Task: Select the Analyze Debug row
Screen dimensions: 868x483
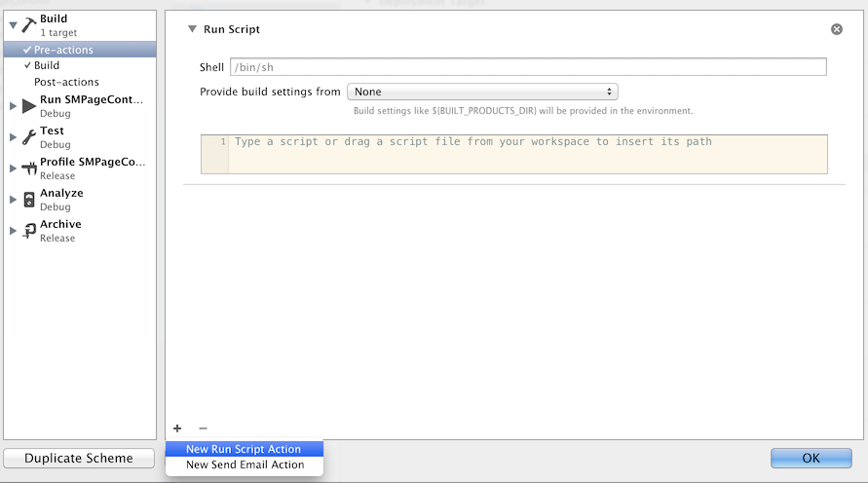Action: click(80, 200)
